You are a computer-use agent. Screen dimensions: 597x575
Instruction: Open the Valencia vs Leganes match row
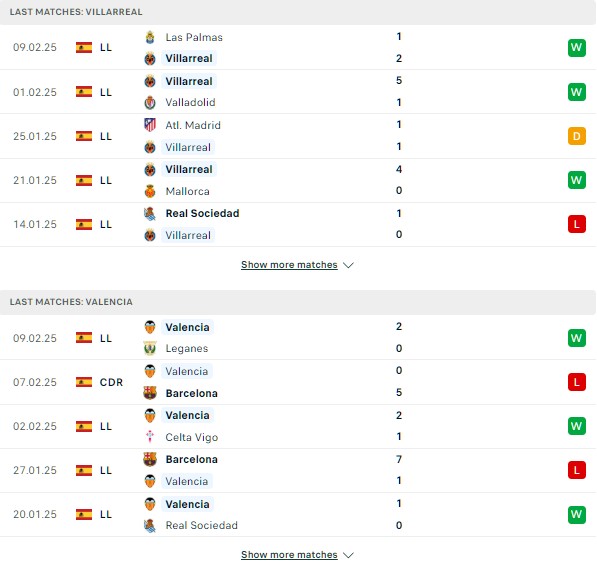[x=298, y=338]
